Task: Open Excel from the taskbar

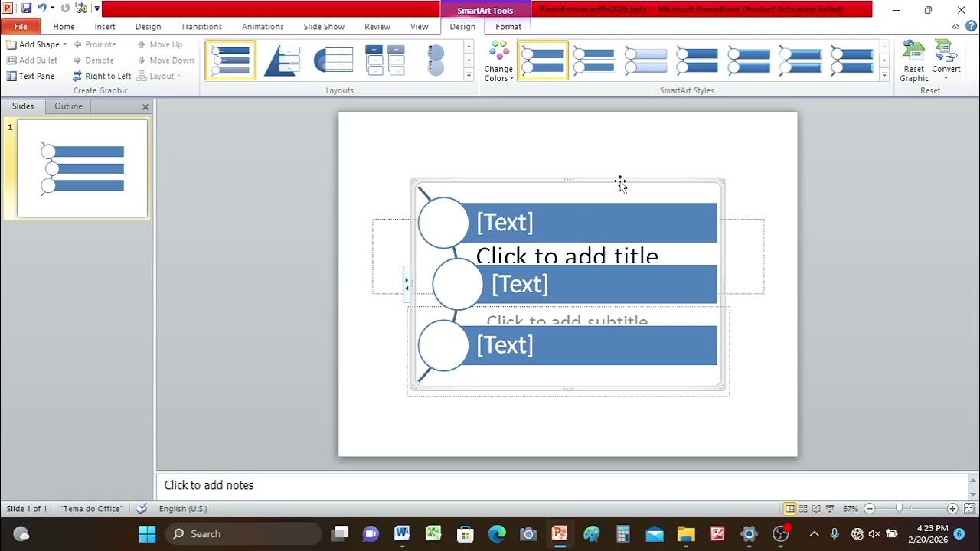Action: 433,533
